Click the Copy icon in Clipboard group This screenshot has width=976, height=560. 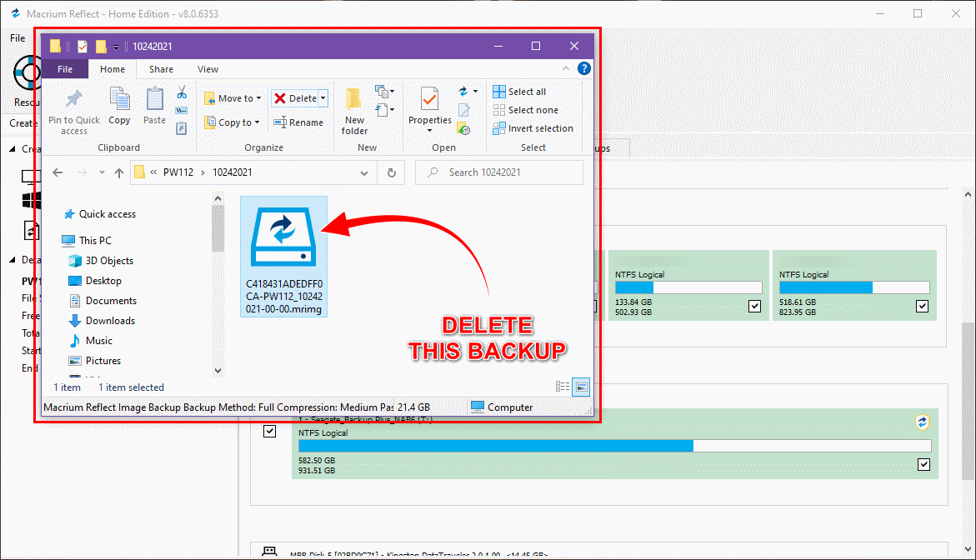pos(119,99)
